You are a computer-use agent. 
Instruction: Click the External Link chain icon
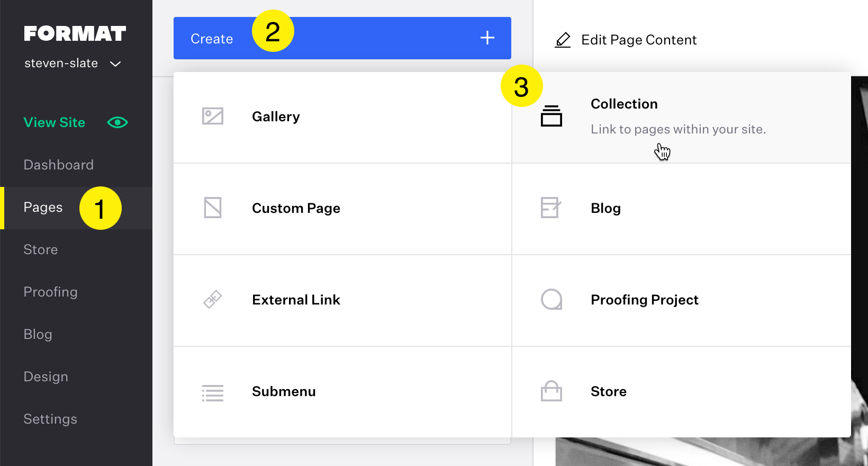pos(213,299)
